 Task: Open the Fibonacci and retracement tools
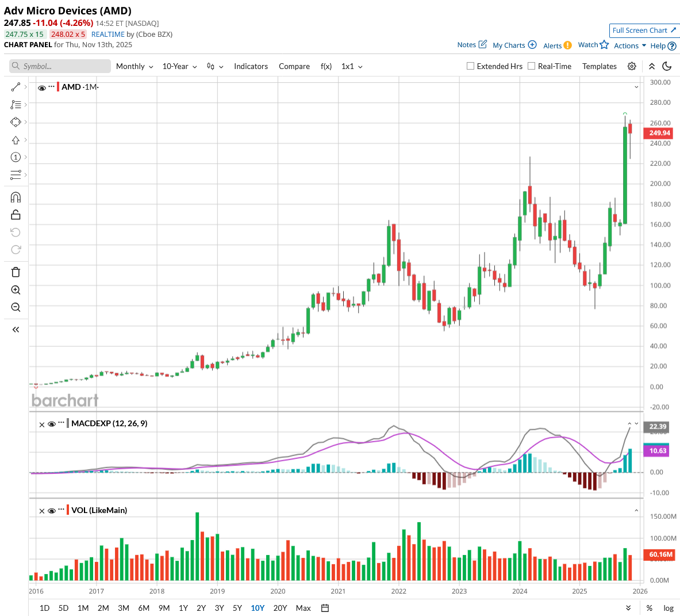click(x=16, y=105)
